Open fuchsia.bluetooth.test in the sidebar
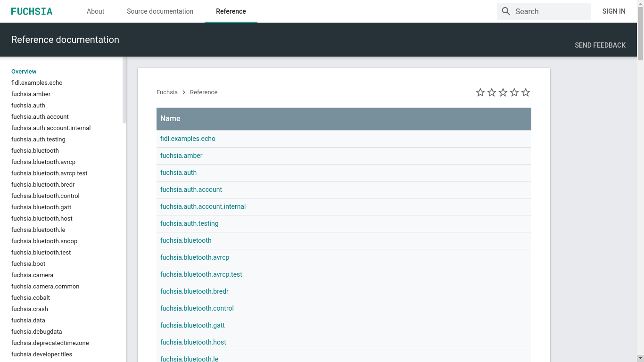Viewport: 644px width, 362px height. 41,253
